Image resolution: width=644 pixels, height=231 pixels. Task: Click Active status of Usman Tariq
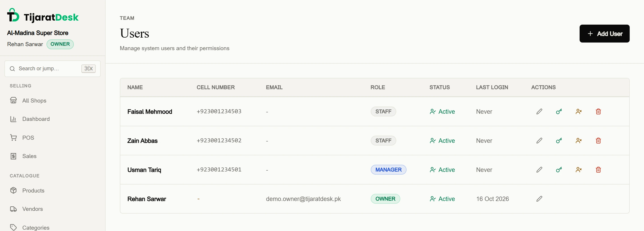point(442,169)
